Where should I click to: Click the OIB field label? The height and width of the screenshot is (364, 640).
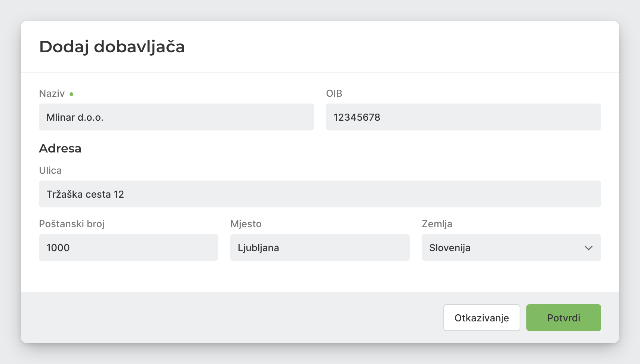pyautogui.click(x=334, y=93)
